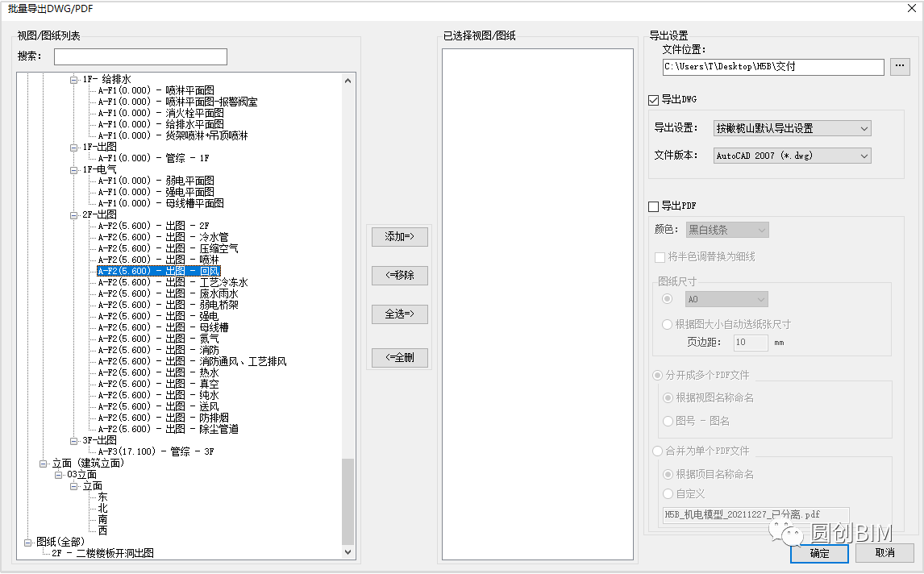
Task: Open the 颜色 黑白线条 dropdown
Action: pos(727,230)
